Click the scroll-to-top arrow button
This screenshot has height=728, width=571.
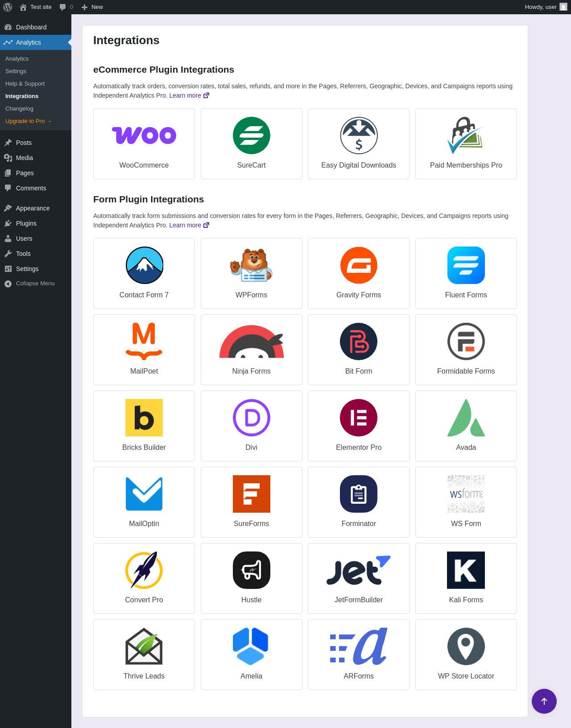click(544, 701)
